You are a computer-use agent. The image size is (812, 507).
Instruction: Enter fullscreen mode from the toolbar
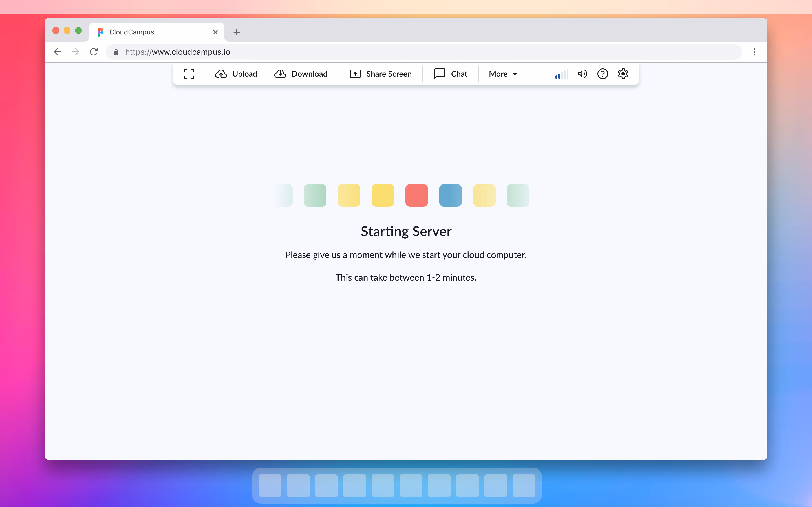189,74
